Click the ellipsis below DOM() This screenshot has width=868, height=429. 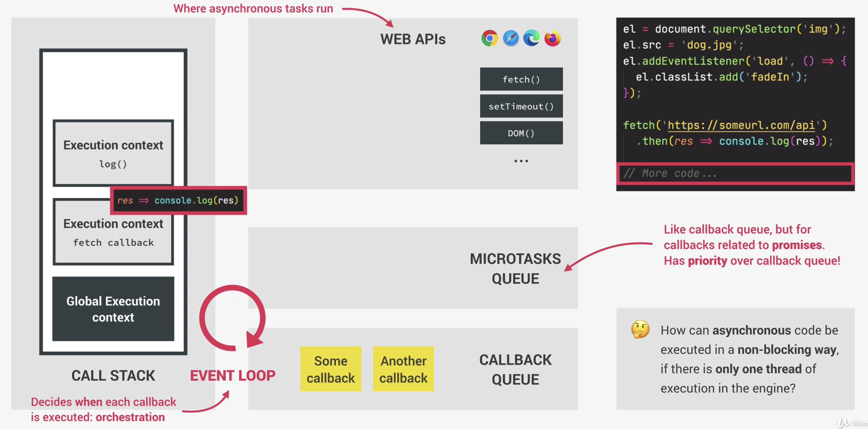tap(521, 161)
